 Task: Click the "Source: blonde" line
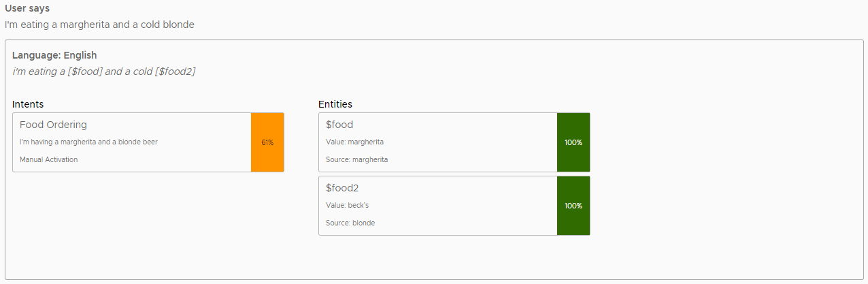pos(350,223)
